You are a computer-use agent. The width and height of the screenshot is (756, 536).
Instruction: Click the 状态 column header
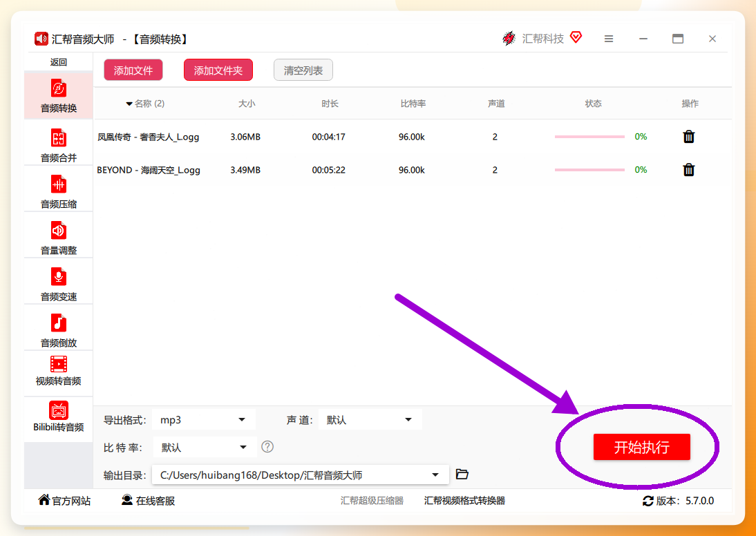[593, 104]
